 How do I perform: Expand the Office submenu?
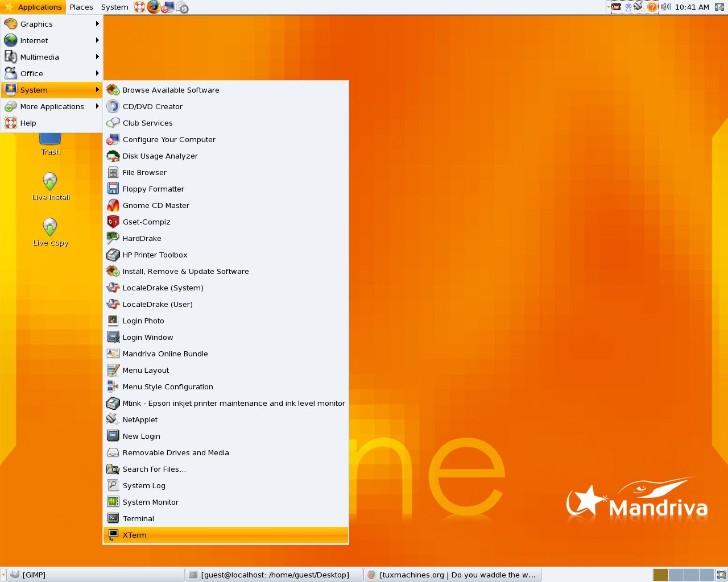click(x=52, y=73)
